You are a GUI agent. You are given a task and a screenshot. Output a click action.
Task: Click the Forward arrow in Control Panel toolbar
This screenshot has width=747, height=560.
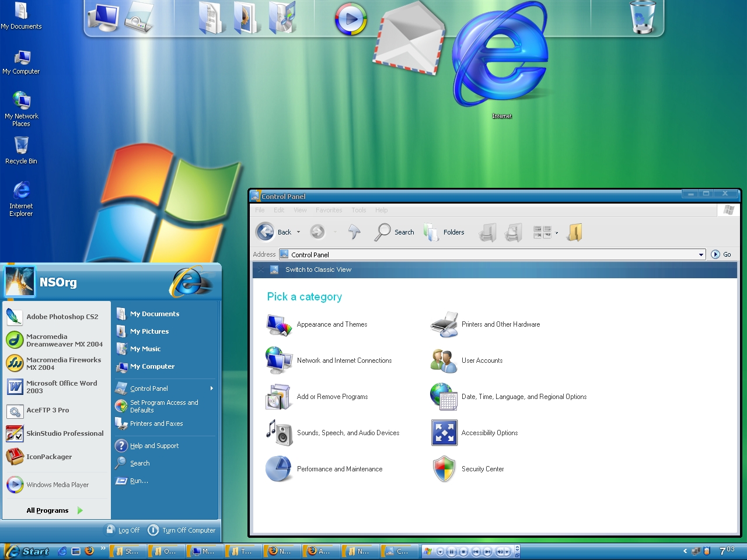[x=317, y=232]
